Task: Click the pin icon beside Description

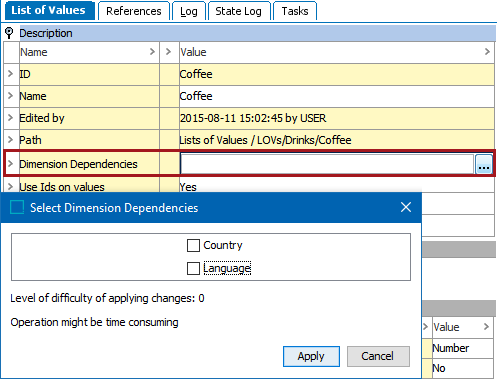Action: (x=9, y=33)
